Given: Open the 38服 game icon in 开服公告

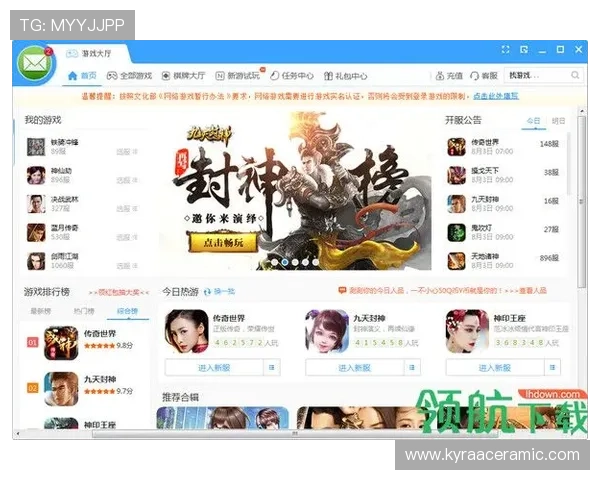Looking at the screenshot, I should pos(457,175).
